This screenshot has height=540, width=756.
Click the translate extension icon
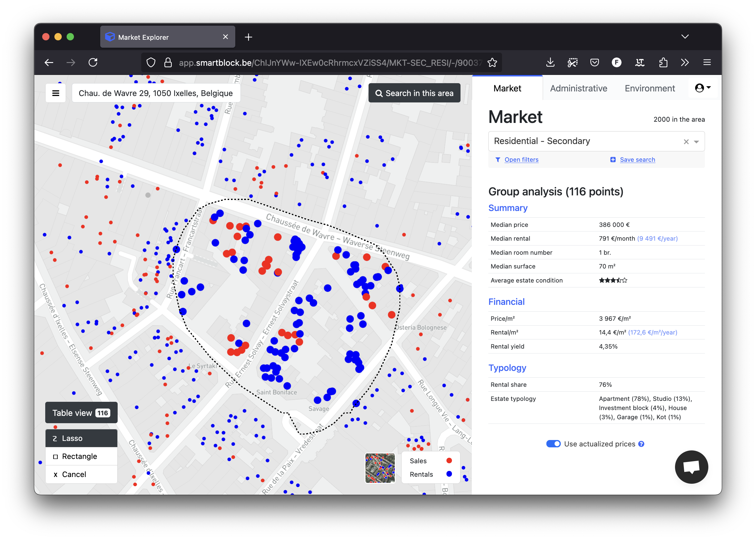639,62
